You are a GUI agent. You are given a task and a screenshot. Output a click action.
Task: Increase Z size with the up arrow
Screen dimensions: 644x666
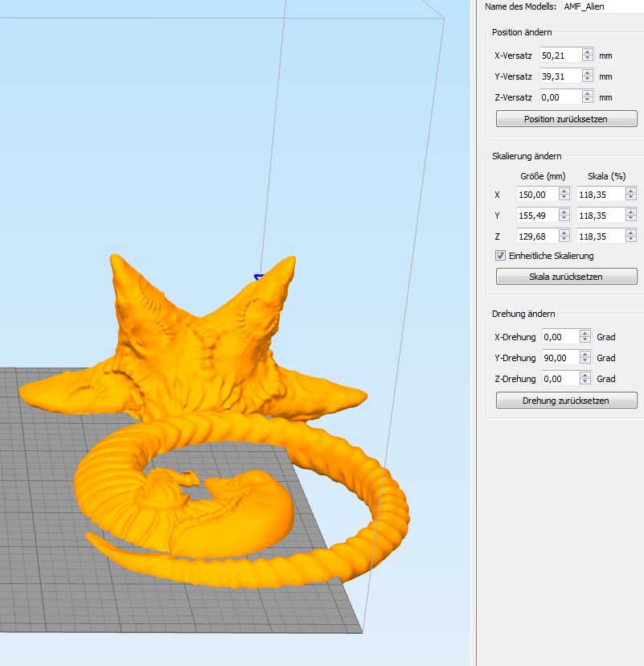564,232
